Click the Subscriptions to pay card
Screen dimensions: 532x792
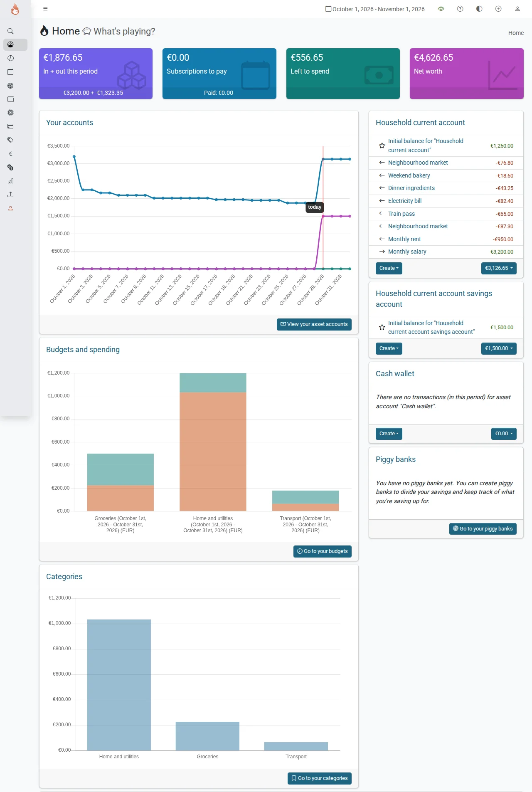pos(219,74)
